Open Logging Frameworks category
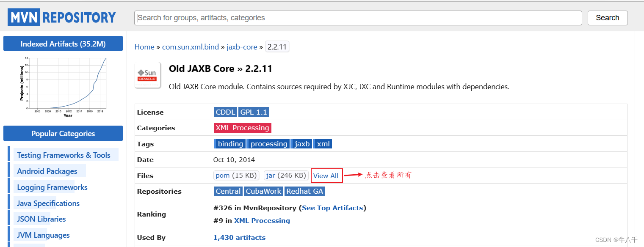 [52, 187]
